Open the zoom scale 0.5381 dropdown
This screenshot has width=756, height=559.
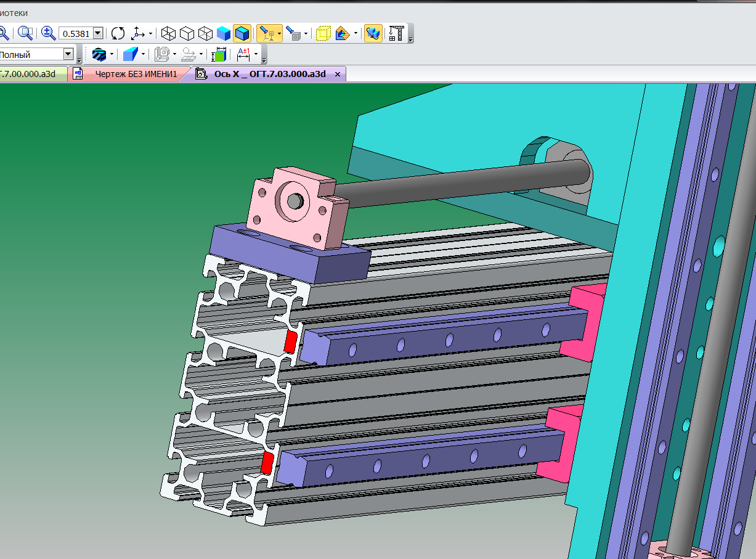point(97,33)
